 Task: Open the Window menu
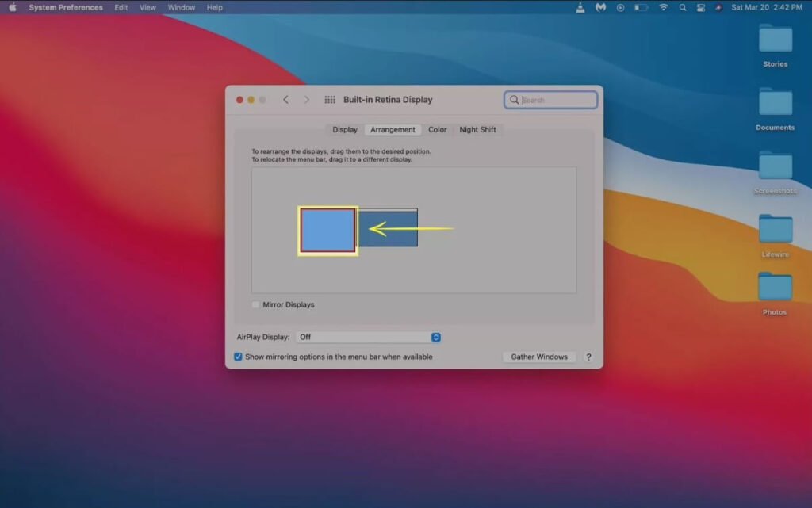(182, 7)
